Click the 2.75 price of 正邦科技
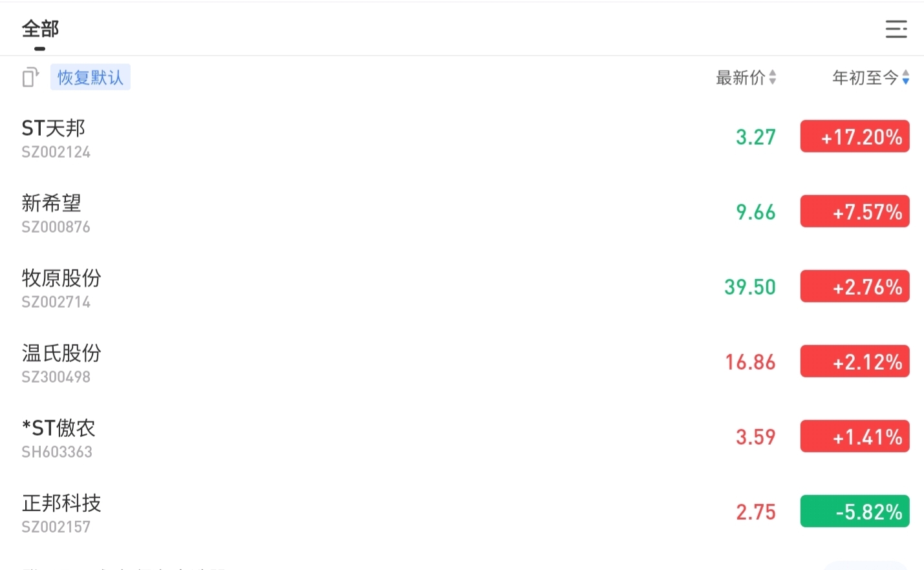This screenshot has width=924, height=570. pyautogui.click(x=756, y=512)
